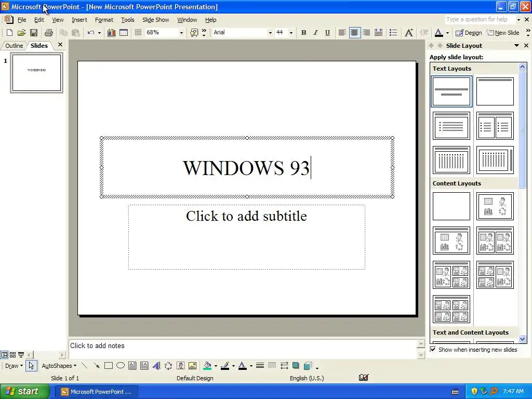Screen dimensions: 532x399
Task: Click the Windows start button
Action: coord(24,391)
